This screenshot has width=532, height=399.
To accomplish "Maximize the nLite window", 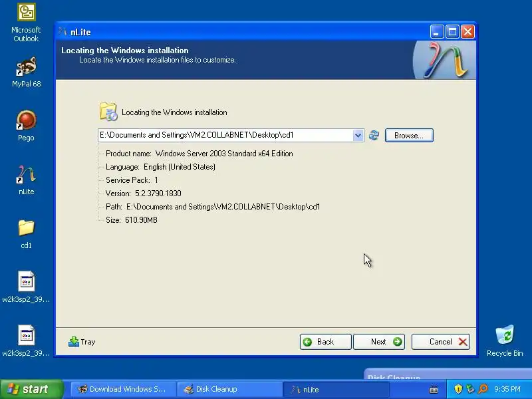I will pyautogui.click(x=452, y=32).
